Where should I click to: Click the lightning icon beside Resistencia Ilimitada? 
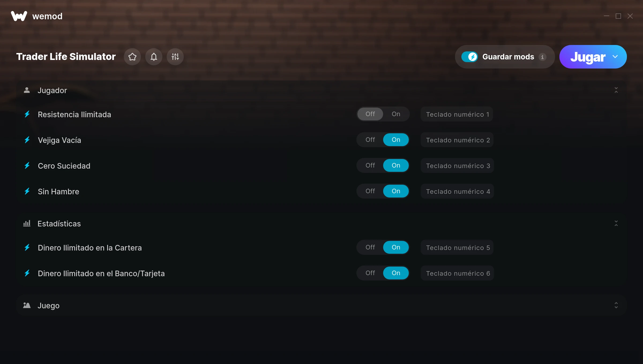[27, 114]
